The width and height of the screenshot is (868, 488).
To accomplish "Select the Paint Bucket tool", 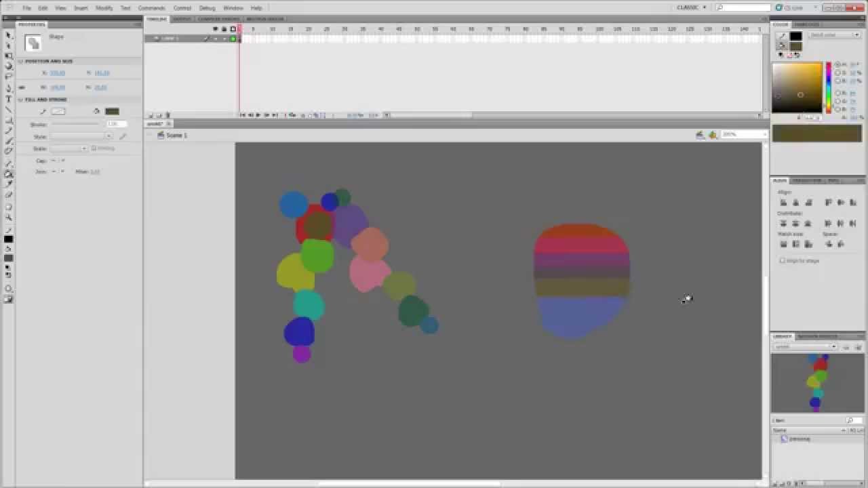I will [9, 174].
